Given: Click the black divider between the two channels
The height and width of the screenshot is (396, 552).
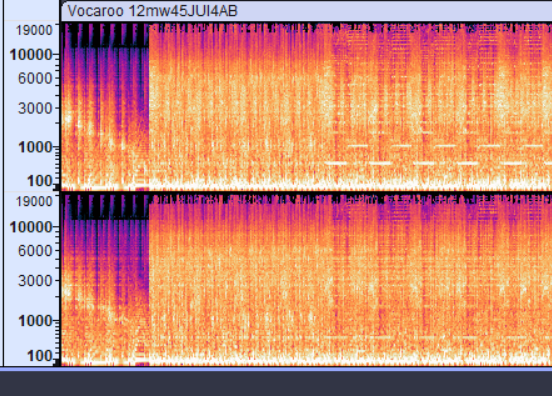Looking at the screenshot, I should pos(306,192).
